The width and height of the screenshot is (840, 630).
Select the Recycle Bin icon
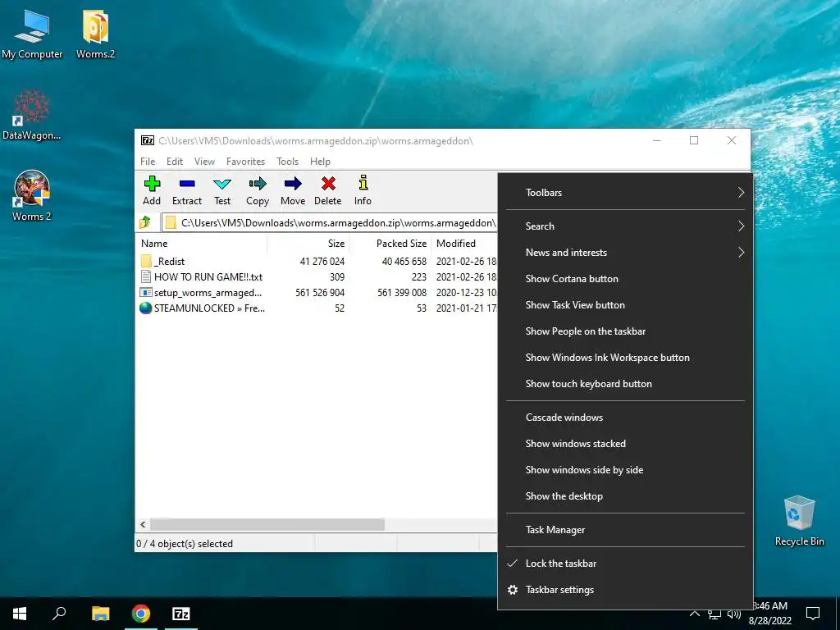(799, 521)
